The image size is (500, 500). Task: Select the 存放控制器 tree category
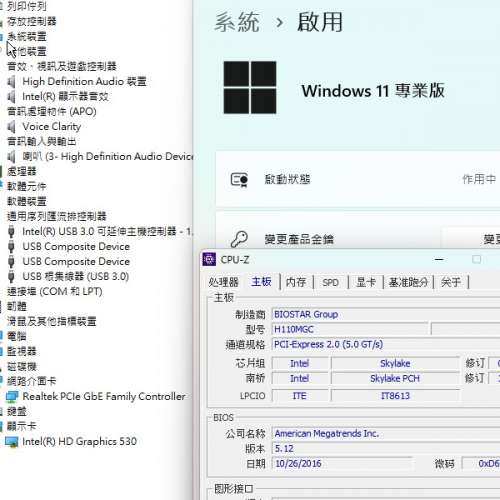point(32,22)
